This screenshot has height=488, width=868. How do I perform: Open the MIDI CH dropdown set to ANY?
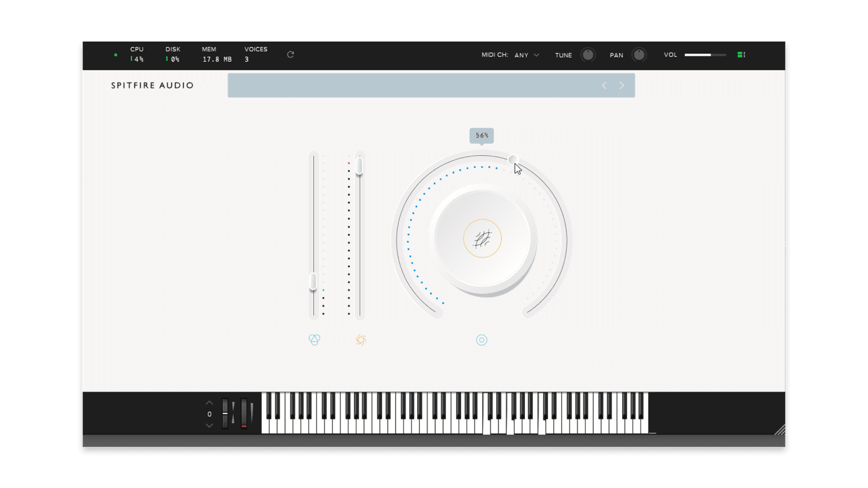pos(527,55)
